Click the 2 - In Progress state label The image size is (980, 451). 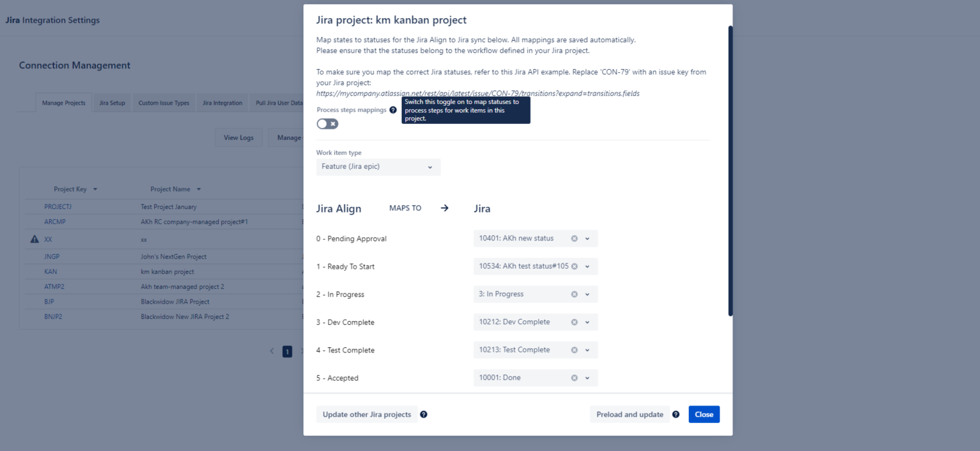coord(341,295)
